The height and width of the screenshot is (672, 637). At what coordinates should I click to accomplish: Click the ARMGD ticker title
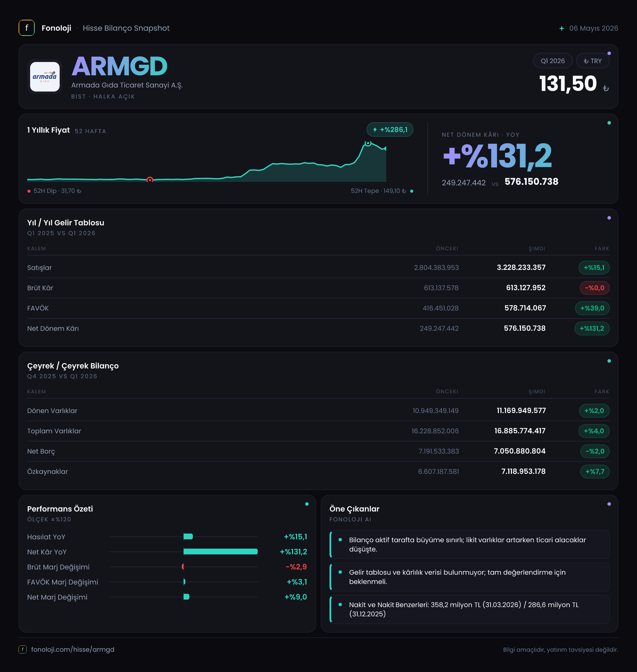click(120, 66)
